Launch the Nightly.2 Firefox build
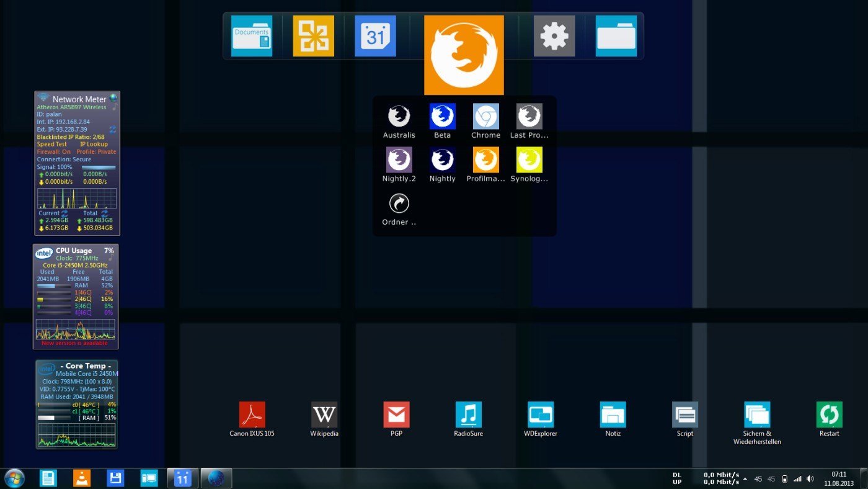 tap(399, 165)
